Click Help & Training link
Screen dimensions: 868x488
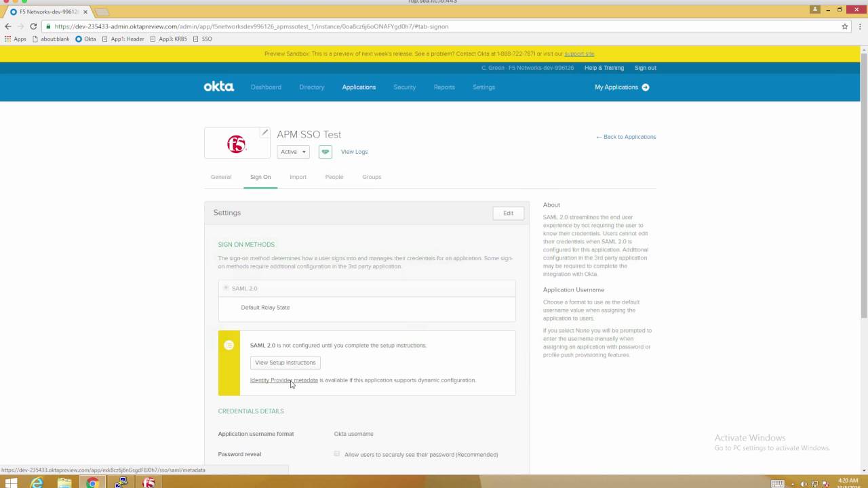tap(604, 68)
